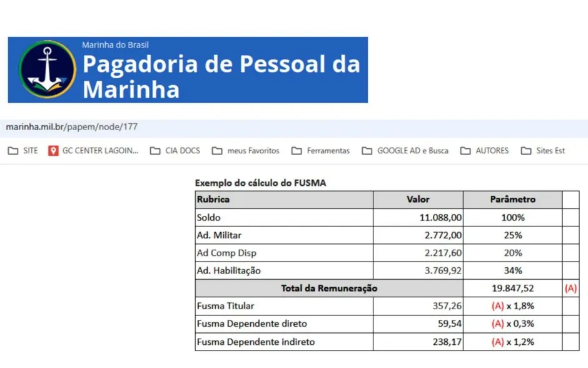The width and height of the screenshot is (588, 368).
Task: Open the Ferramentas bookmark folder
Action: (321, 151)
